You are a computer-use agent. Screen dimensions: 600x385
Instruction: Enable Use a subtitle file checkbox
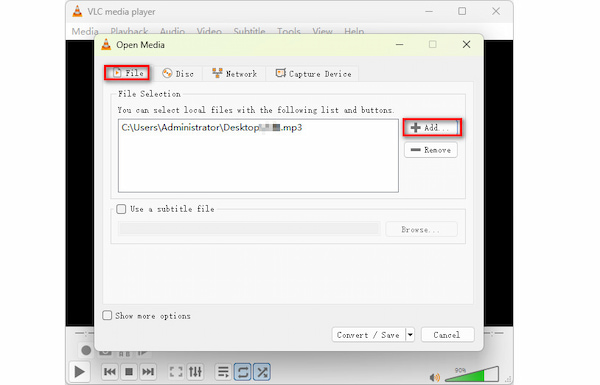[x=121, y=209]
